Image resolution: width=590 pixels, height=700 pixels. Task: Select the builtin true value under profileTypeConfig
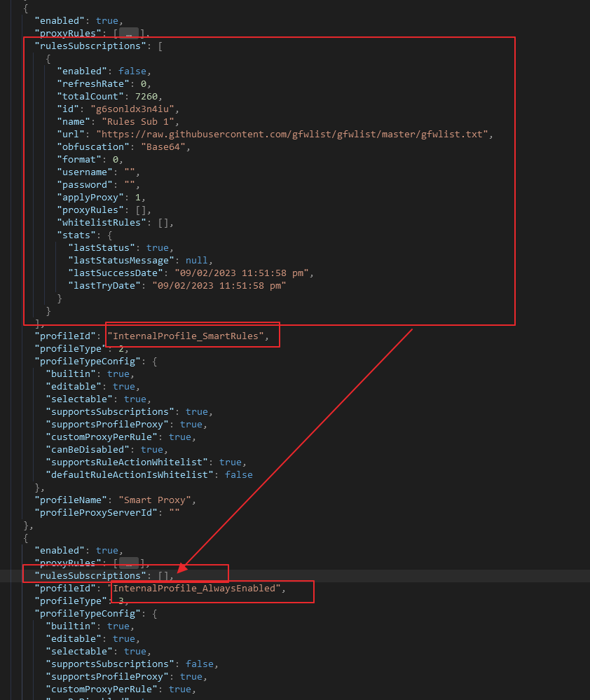pos(118,373)
